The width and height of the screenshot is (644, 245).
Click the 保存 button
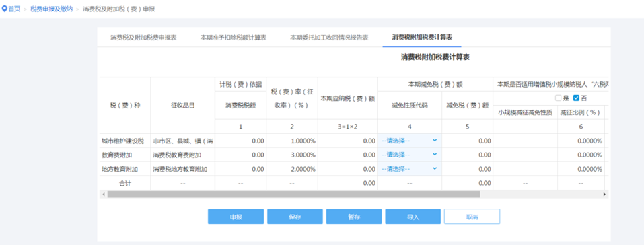295,217
